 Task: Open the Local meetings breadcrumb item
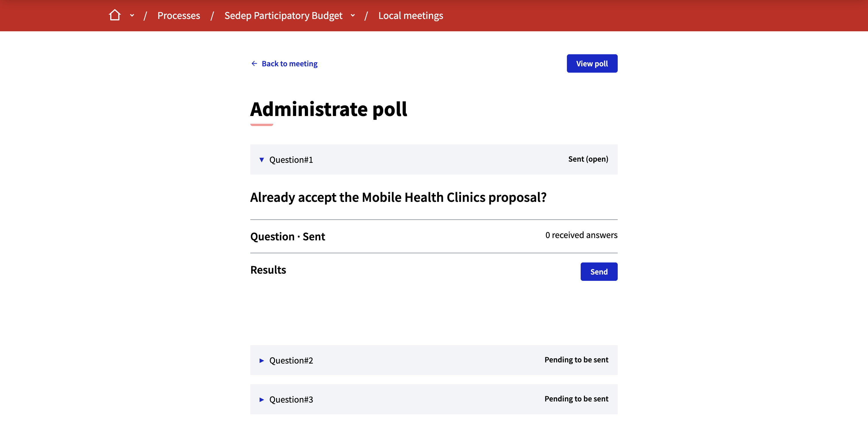point(410,16)
